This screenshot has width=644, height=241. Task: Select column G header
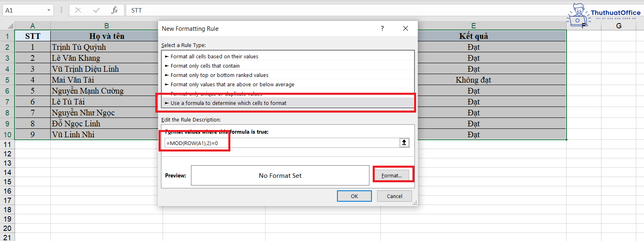pos(618,26)
